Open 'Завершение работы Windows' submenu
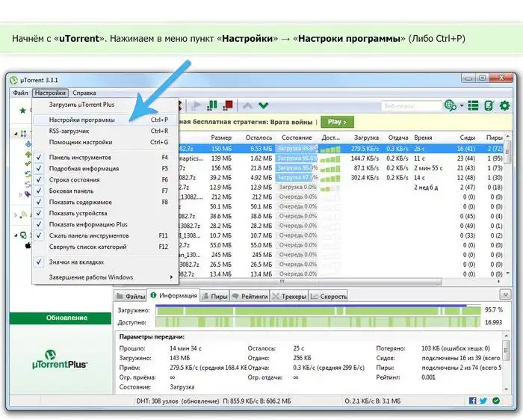The height and width of the screenshot is (420, 523). point(105,277)
